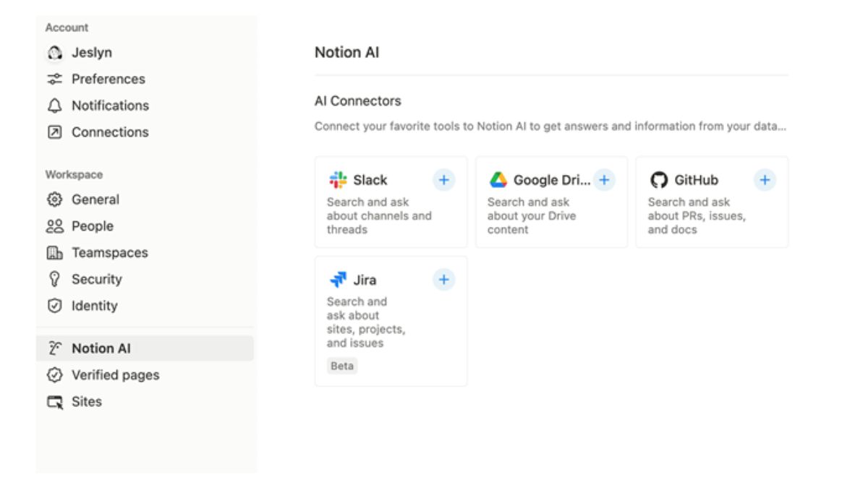Viewport: 868px width, 488px height.
Task: Open the People settings section
Action: click(92, 226)
